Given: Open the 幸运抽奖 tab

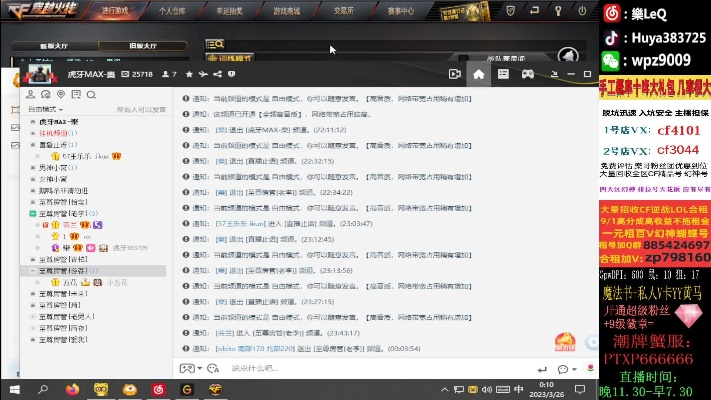Looking at the screenshot, I should click(229, 11).
